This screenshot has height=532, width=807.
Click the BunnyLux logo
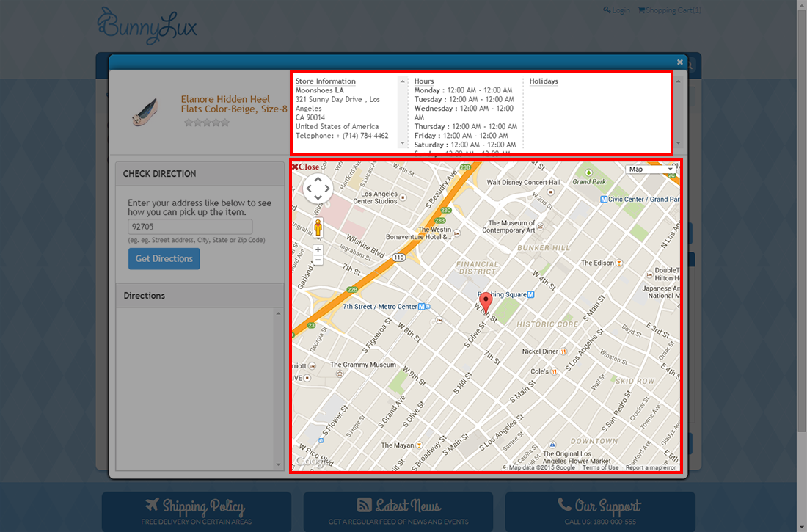147,25
